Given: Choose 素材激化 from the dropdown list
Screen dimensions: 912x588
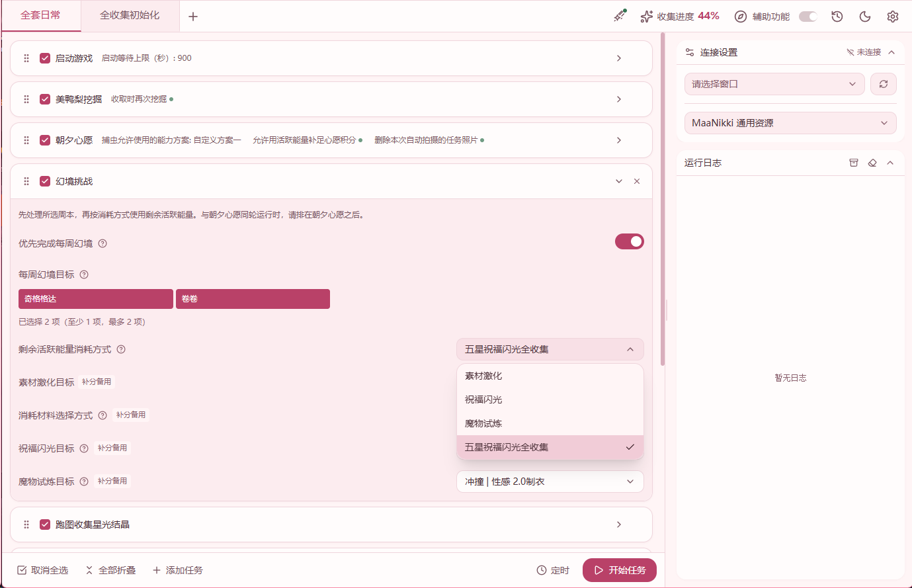Looking at the screenshot, I should pos(550,376).
